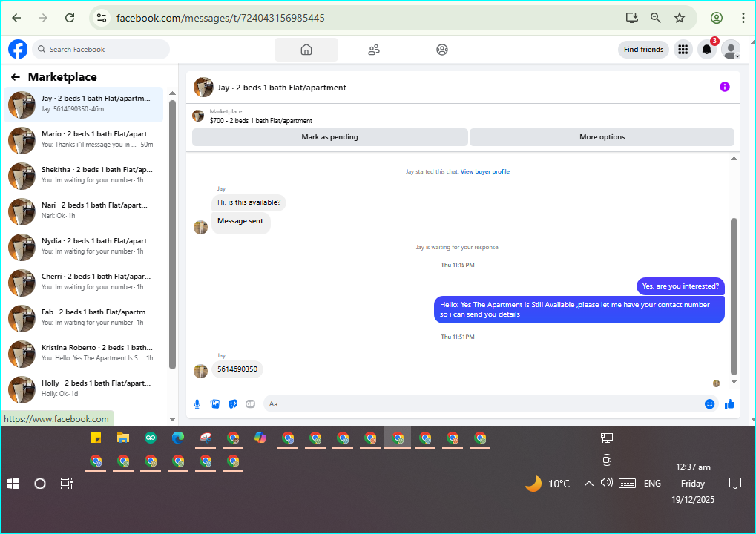Click the site information icon in address bar
Viewport: 756px width, 534px height.
pos(101,18)
